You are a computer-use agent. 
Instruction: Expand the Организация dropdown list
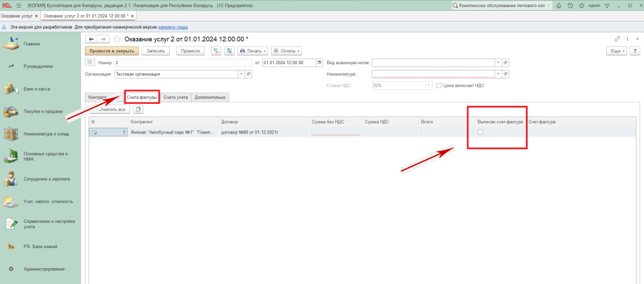[x=240, y=74]
